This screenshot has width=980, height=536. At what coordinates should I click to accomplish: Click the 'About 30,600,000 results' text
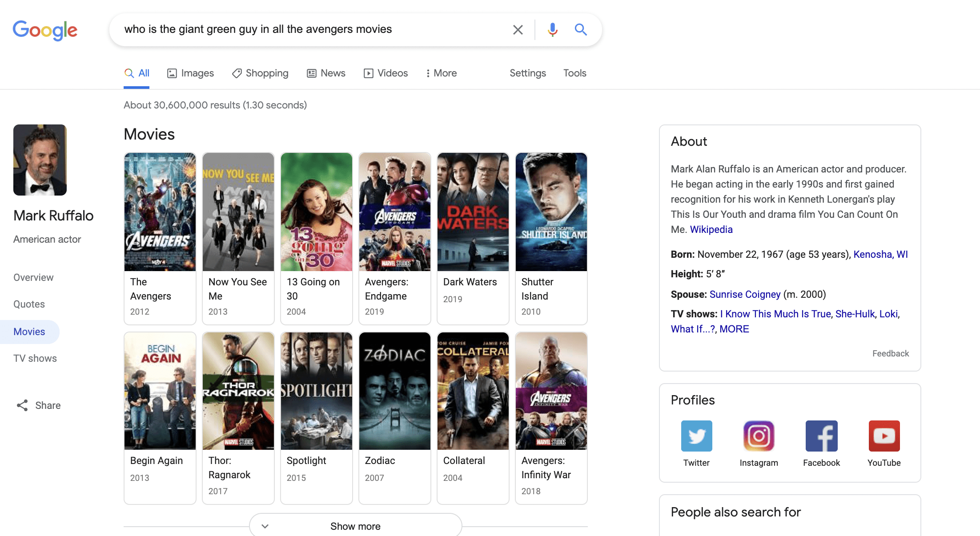click(x=215, y=105)
